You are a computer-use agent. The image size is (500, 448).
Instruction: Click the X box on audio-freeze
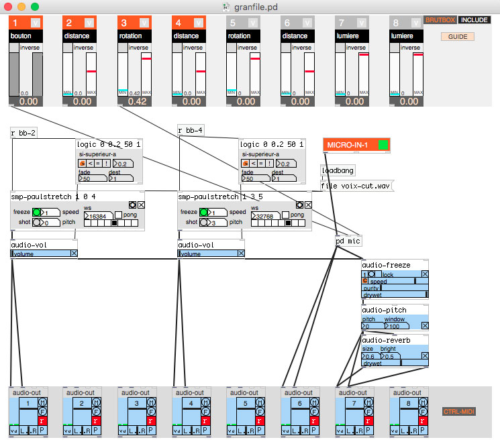(x=425, y=274)
